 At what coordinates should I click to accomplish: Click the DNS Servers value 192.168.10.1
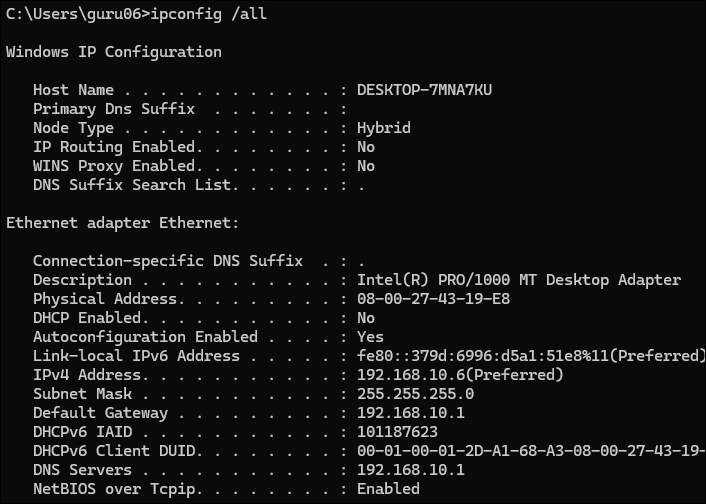(411, 470)
